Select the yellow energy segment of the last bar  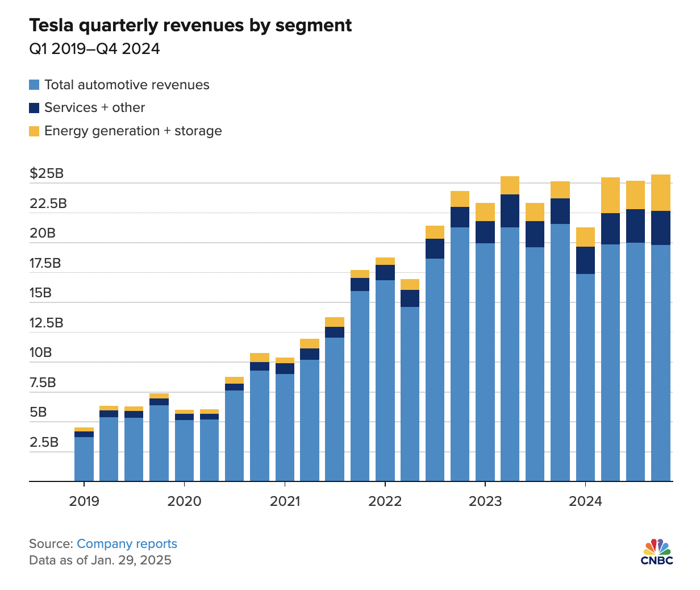point(661,193)
